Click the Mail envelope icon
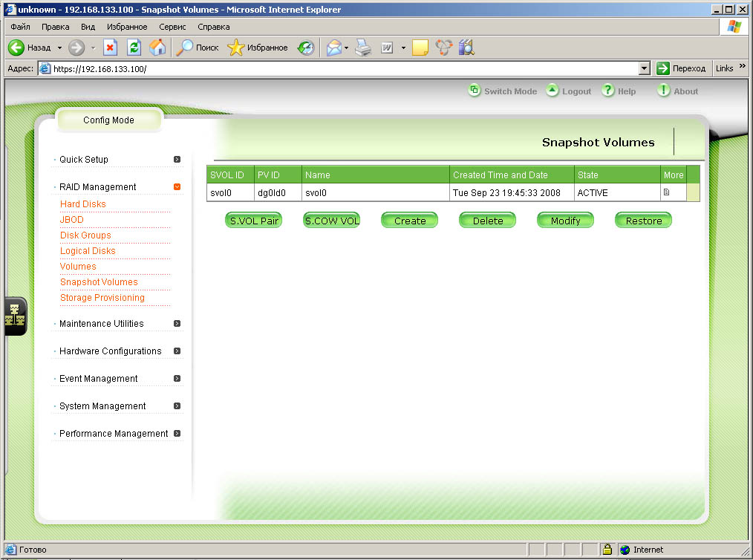Viewport: 753px width, 560px height. [x=333, y=48]
